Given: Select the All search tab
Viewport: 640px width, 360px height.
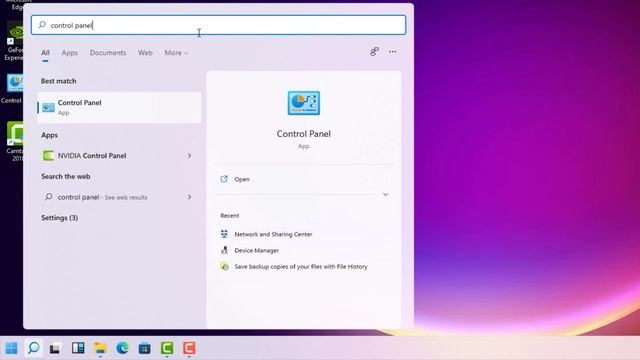Looking at the screenshot, I should click(x=45, y=53).
